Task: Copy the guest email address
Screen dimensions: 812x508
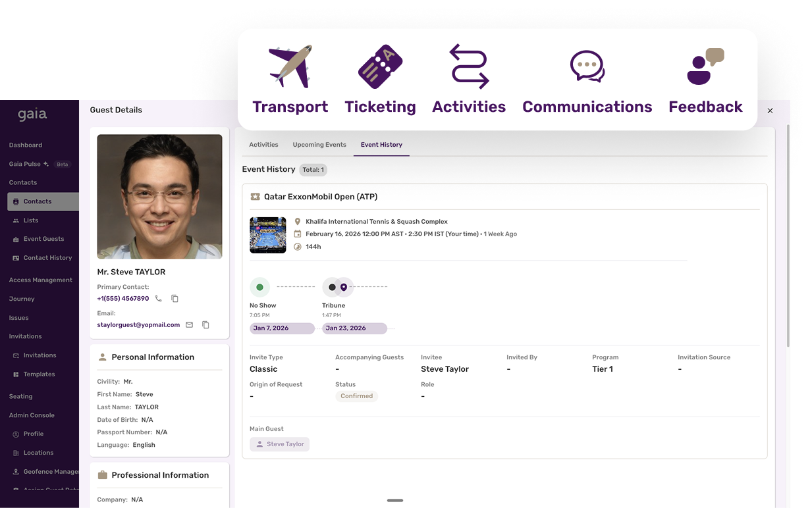Action: pos(205,325)
